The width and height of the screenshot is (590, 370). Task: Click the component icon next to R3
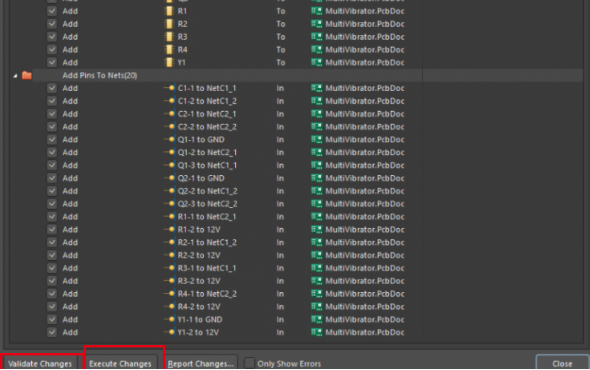[x=169, y=37]
